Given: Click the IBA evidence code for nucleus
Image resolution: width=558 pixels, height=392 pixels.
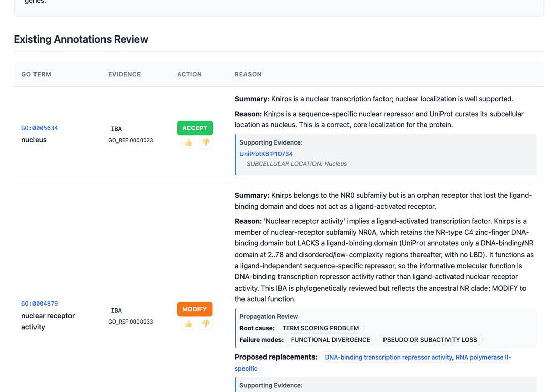Looking at the screenshot, I should click(x=116, y=129).
